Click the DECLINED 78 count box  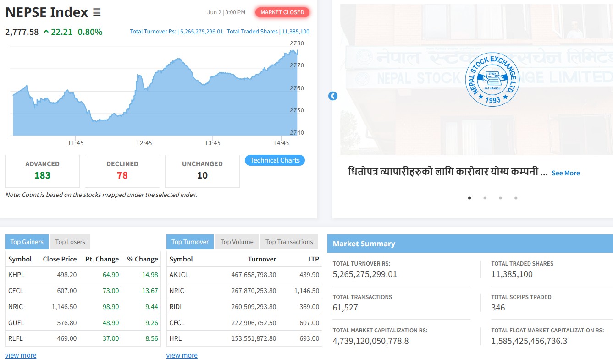pos(122,171)
